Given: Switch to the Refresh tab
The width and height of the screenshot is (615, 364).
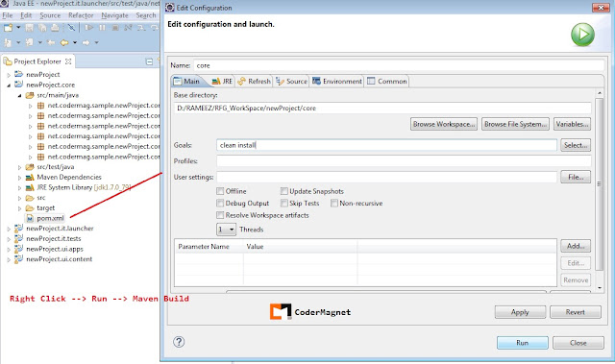Looking at the screenshot, I should (254, 81).
